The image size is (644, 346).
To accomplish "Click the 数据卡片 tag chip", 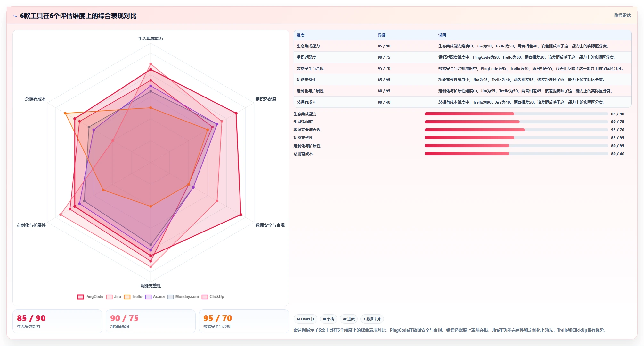I will [372, 319].
